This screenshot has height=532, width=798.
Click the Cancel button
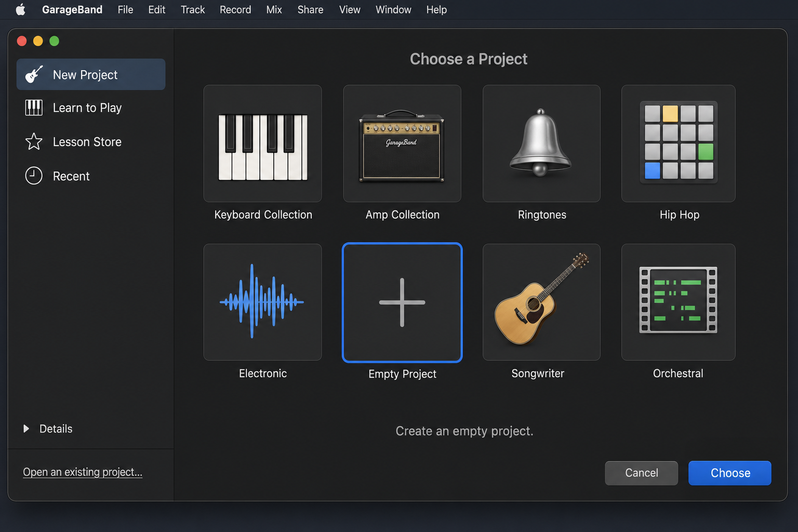coord(642,473)
